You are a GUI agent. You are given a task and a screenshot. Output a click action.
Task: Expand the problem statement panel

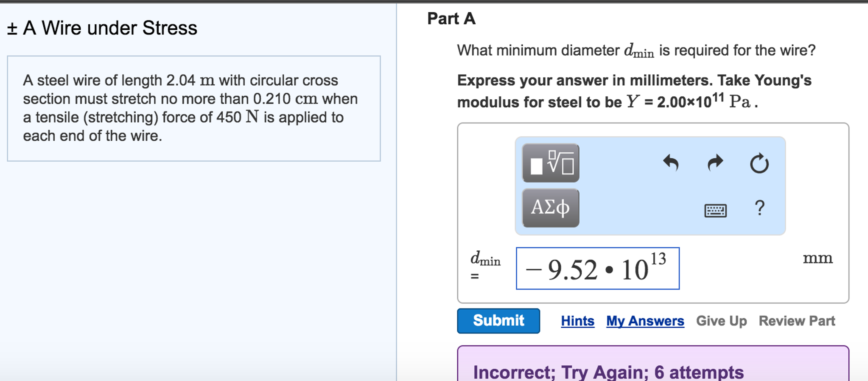(x=193, y=107)
